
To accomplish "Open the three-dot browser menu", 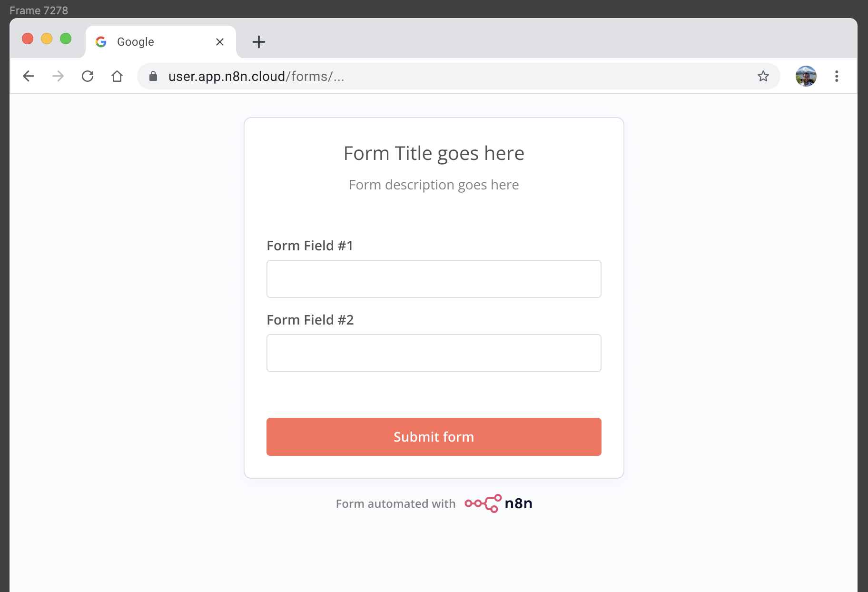I will (x=837, y=76).
